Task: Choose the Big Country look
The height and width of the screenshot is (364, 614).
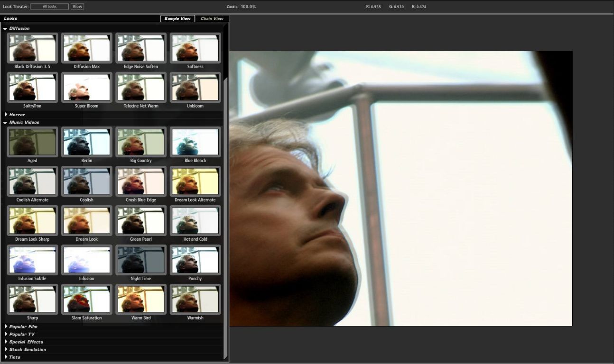Action: [x=141, y=142]
